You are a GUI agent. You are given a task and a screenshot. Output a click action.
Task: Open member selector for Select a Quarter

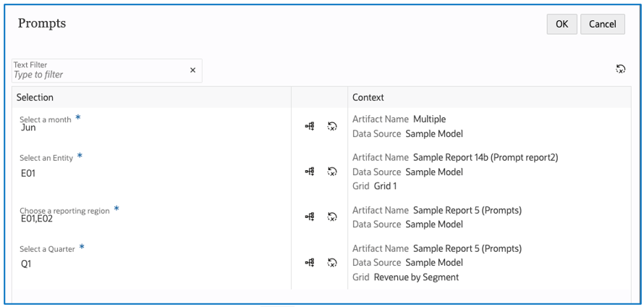pyautogui.click(x=310, y=263)
